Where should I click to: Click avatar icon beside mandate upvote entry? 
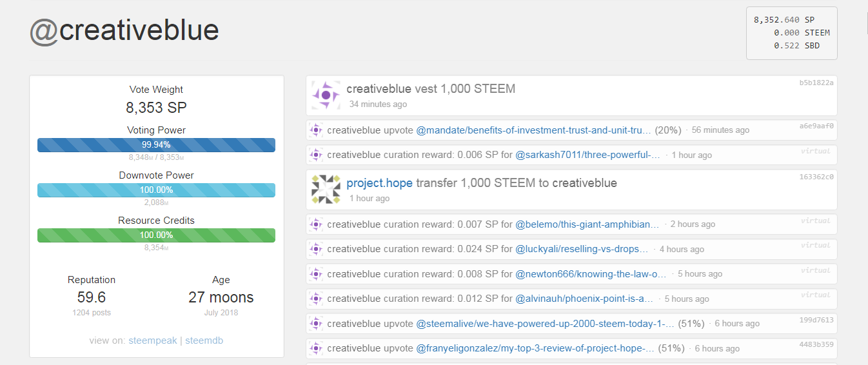[316, 130]
